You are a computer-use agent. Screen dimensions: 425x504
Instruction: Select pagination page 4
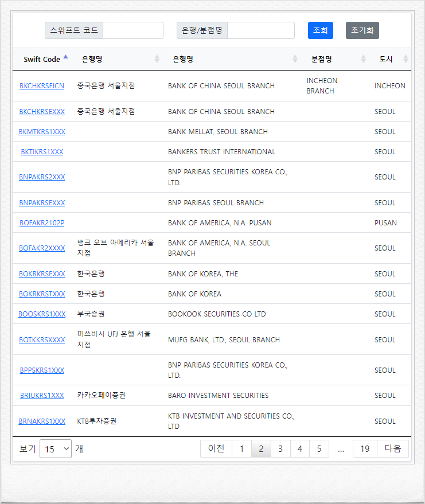click(x=299, y=448)
